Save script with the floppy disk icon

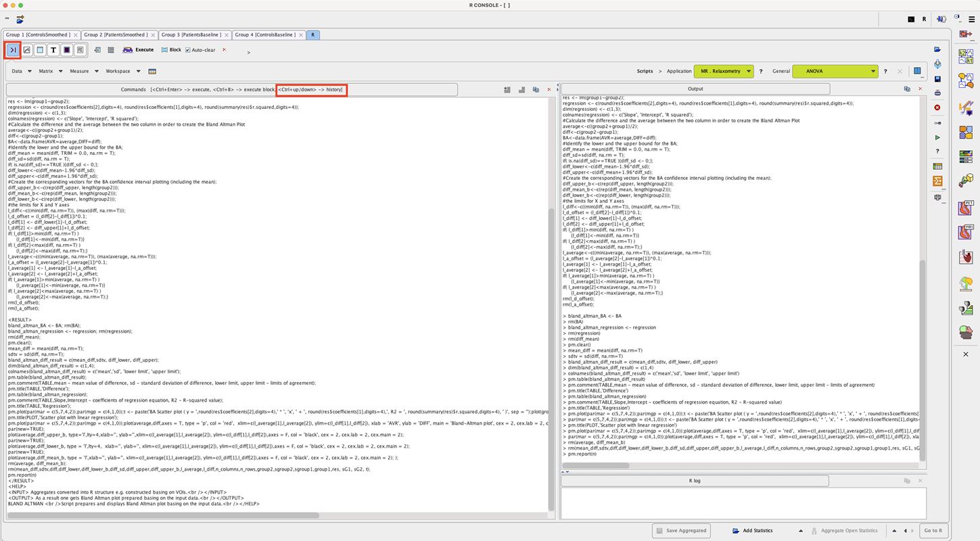coord(937,79)
